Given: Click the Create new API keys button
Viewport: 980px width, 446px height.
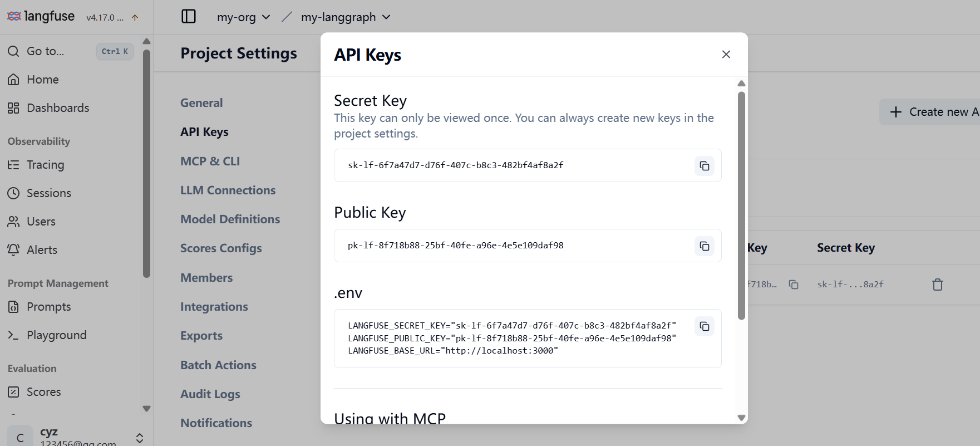Looking at the screenshot, I should pyautogui.click(x=930, y=112).
